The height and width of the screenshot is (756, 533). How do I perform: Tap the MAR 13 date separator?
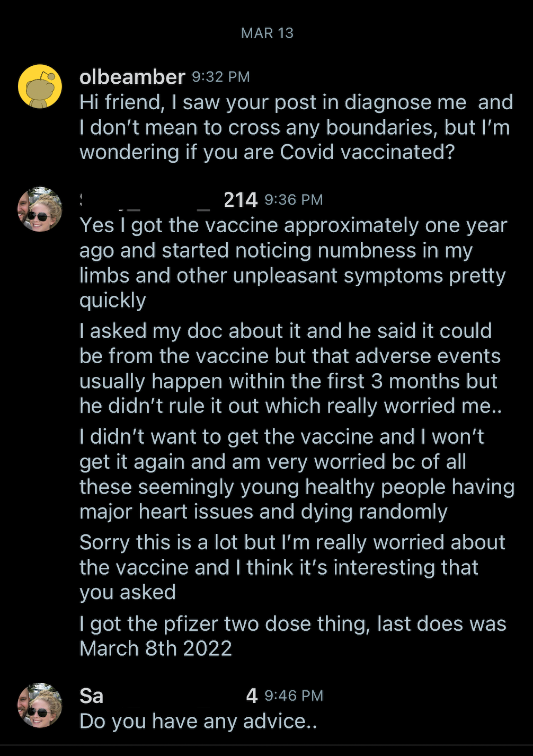click(267, 33)
